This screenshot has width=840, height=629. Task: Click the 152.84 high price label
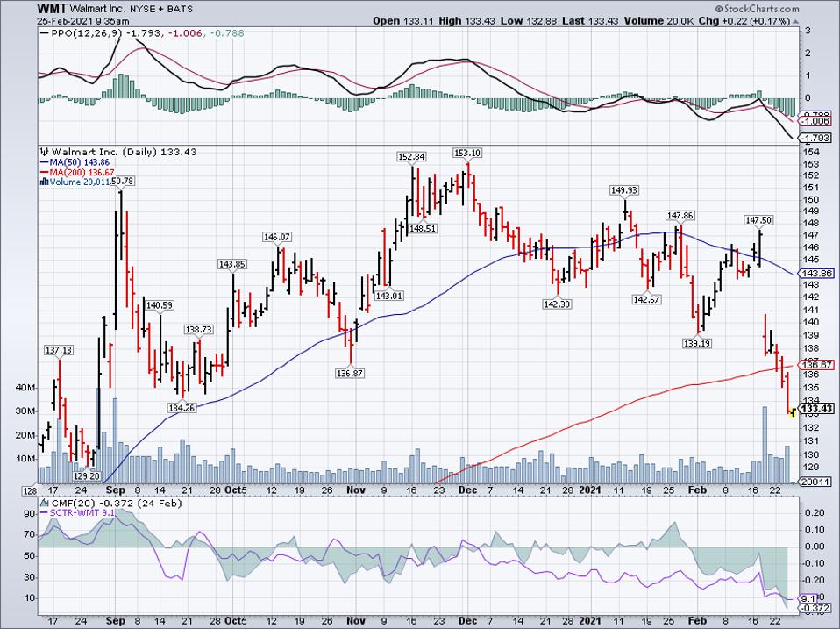coord(411,156)
